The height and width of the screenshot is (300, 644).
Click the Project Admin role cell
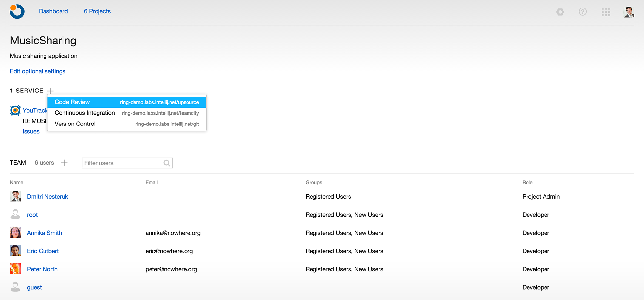(x=541, y=197)
